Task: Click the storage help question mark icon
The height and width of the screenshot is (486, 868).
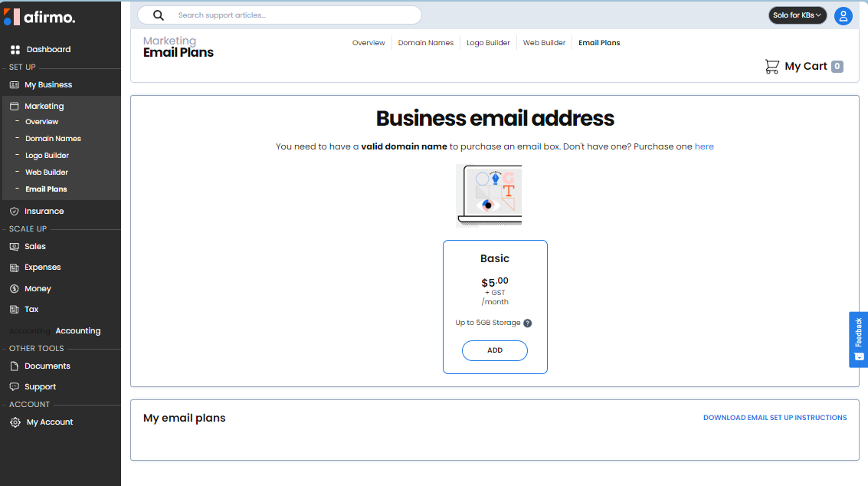Action: click(x=528, y=323)
